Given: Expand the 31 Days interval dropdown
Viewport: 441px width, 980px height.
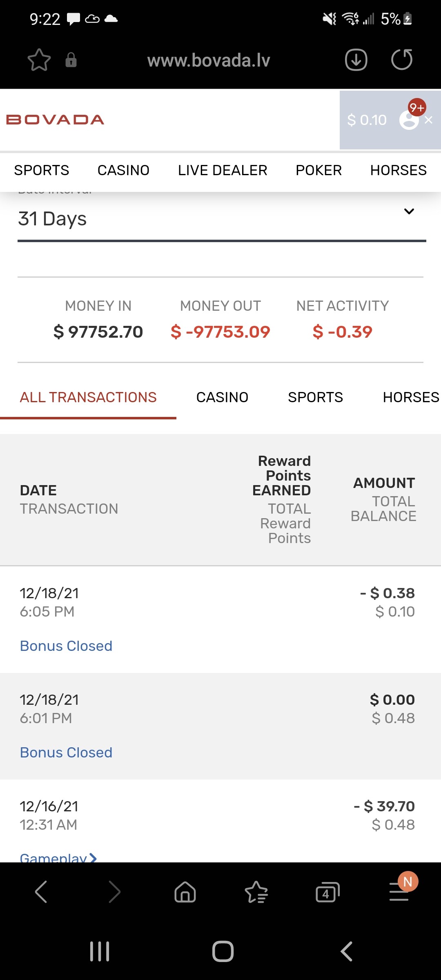Looking at the screenshot, I should tap(409, 212).
